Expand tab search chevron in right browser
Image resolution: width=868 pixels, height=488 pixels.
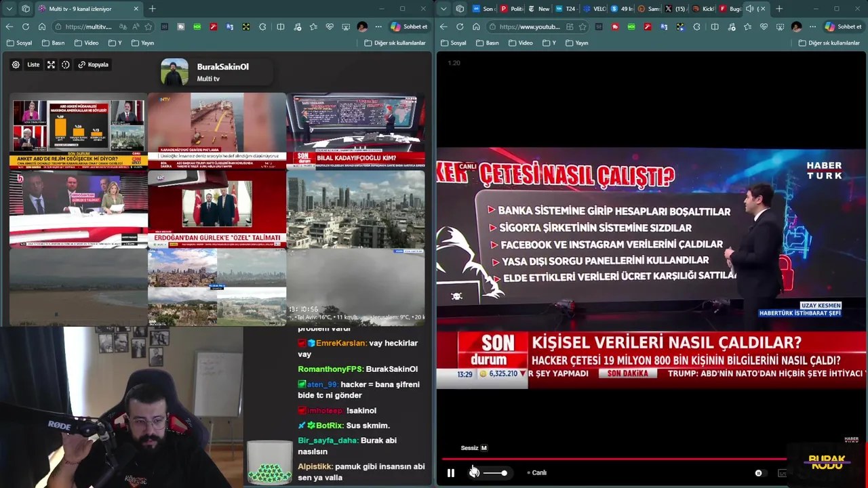pos(443,9)
